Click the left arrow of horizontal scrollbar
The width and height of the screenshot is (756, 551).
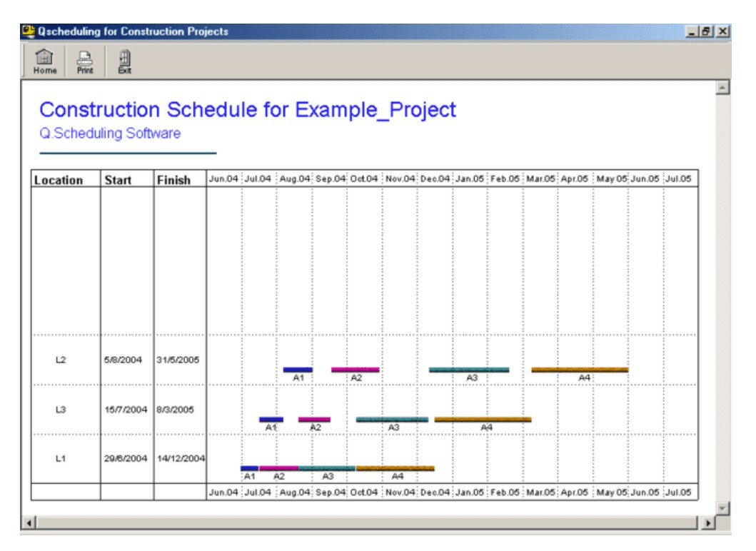29,523
